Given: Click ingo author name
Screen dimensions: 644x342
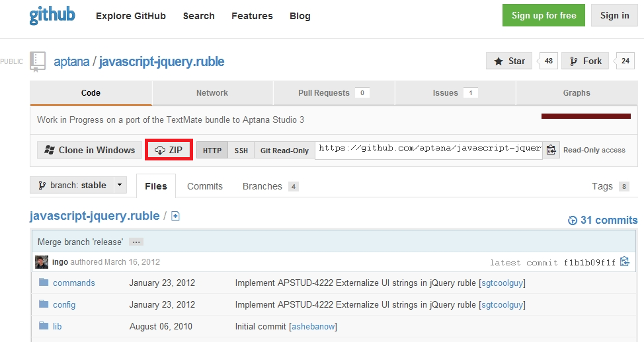Looking at the screenshot, I should point(60,262).
